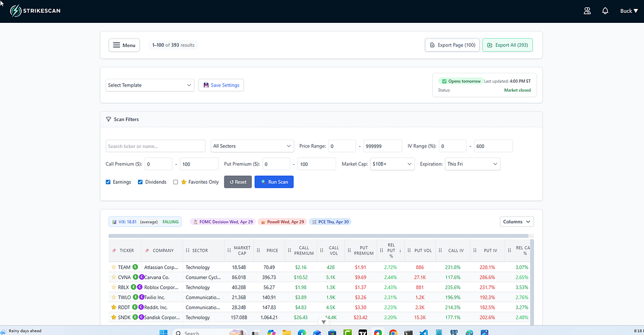Click the StrikeScan lightning logo

(x=16, y=11)
